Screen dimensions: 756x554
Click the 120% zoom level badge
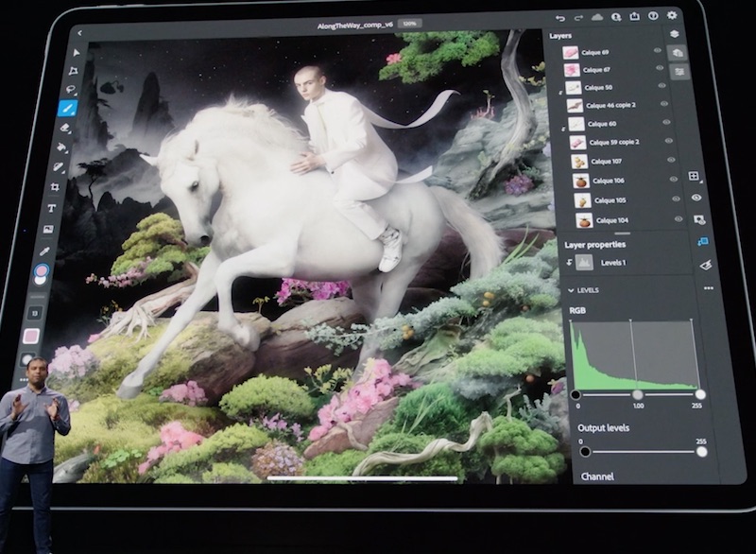[x=409, y=23]
